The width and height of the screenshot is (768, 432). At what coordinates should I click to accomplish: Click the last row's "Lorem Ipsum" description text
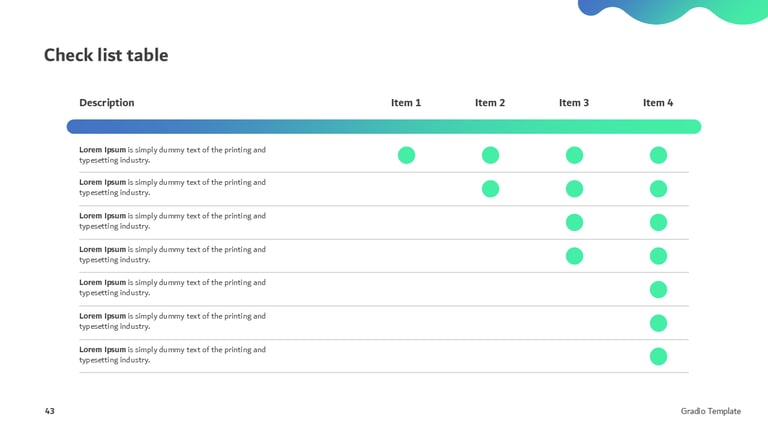click(x=172, y=355)
